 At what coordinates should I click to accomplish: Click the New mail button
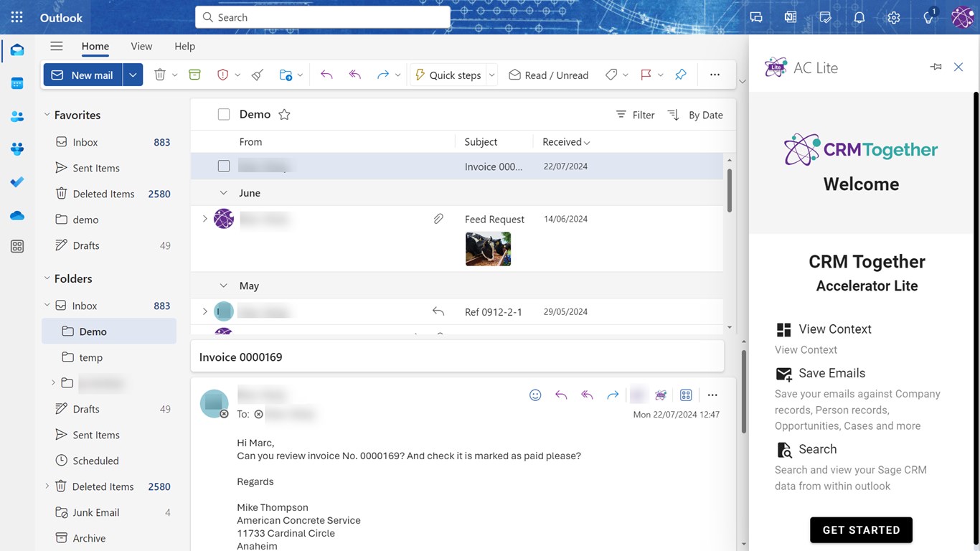[83, 75]
